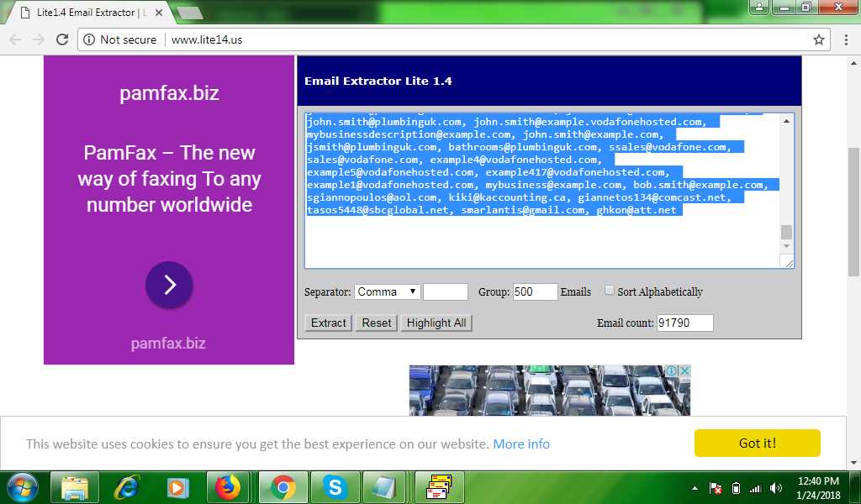Click the Email Extractor Lite 1.4 heading
Viewport: 861px width, 504px height.
[x=378, y=81]
